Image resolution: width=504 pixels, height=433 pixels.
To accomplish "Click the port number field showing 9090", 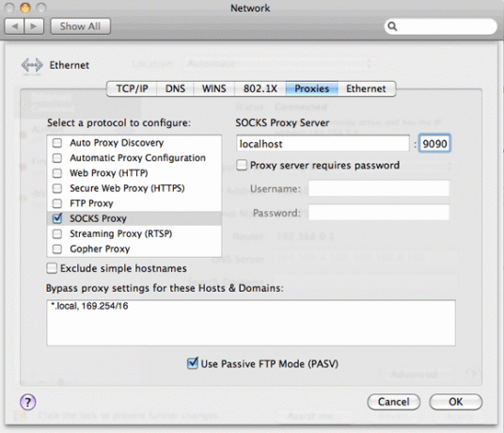I will [x=434, y=143].
